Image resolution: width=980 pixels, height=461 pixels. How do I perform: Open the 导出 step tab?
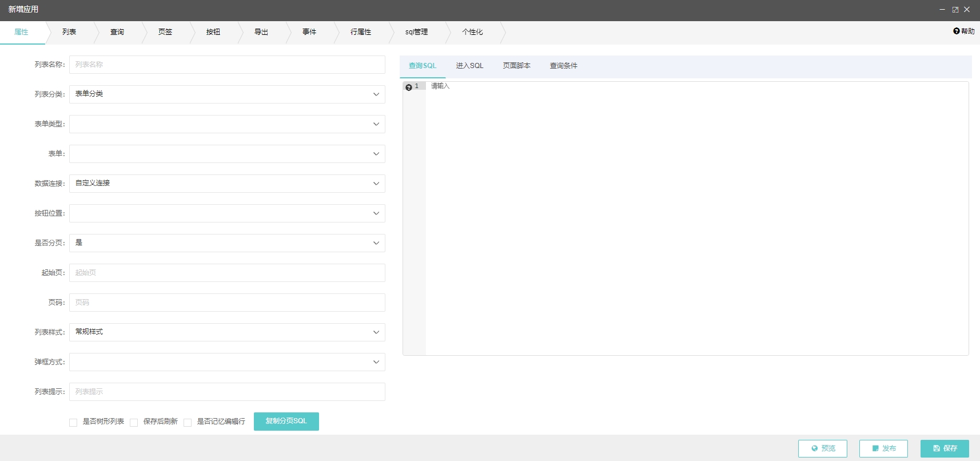click(261, 32)
